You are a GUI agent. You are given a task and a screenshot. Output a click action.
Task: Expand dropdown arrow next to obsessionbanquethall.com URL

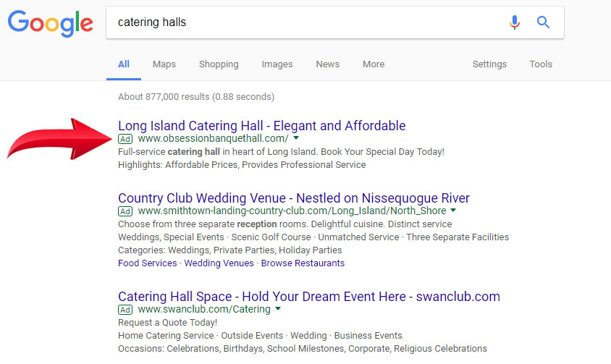296,138
